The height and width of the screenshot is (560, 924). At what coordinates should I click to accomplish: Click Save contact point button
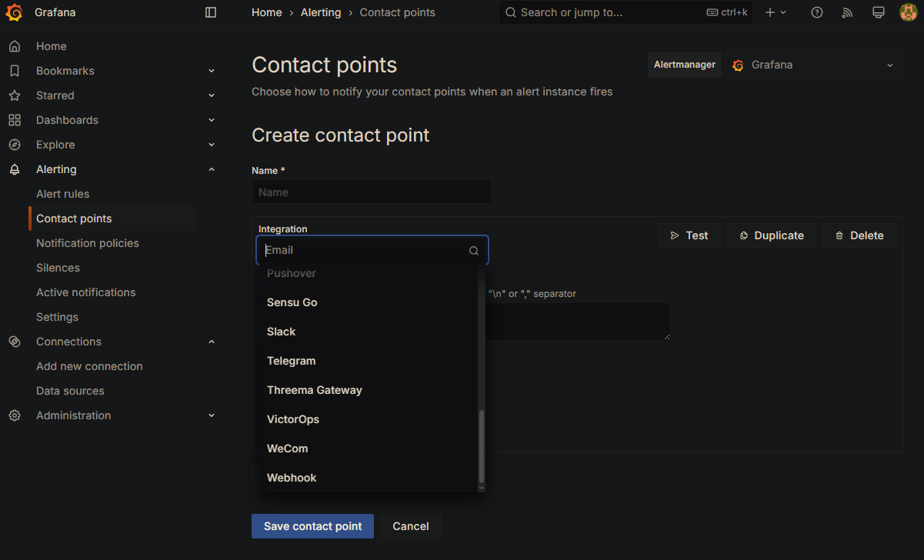coord(312,526)
